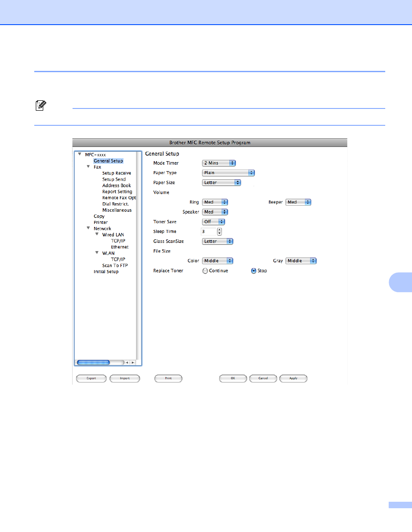Open Setup Receive settings
The height and width of the screenshot is (532, 412).
click(x=117, y=173)
